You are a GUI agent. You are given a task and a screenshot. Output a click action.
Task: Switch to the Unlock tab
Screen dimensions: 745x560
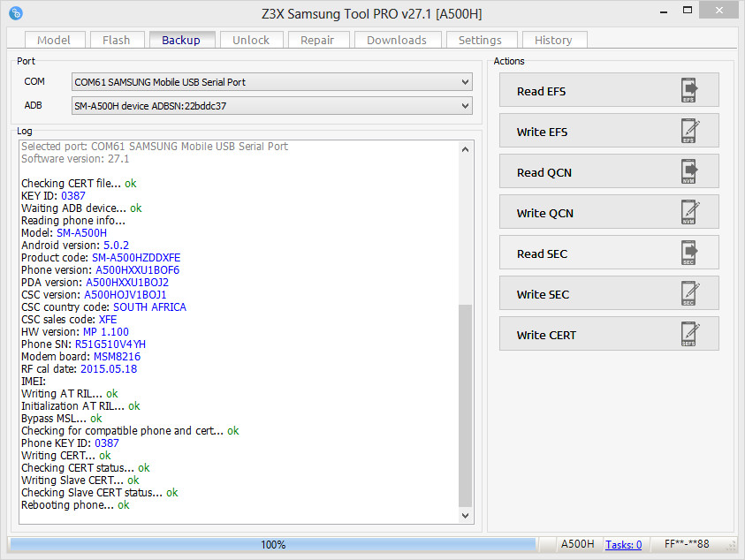coord(251,39)
